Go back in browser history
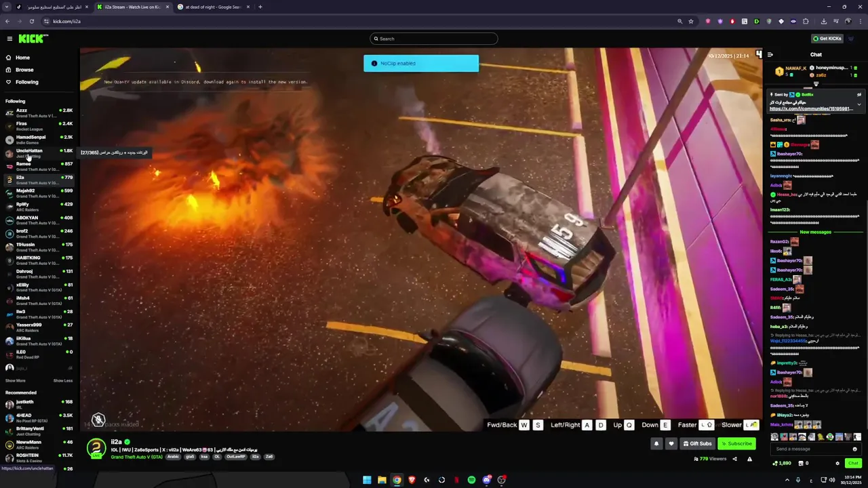 (x=7, y=21)
